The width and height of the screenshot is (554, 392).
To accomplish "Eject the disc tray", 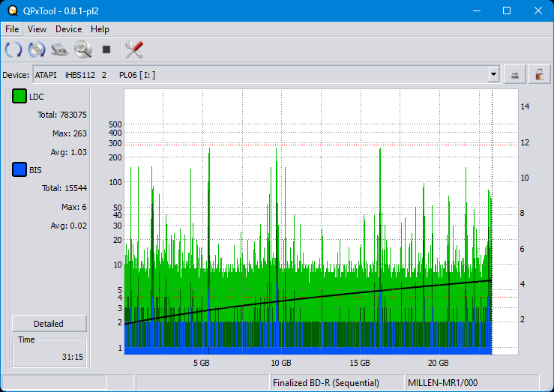I will (x=515, y=74).
